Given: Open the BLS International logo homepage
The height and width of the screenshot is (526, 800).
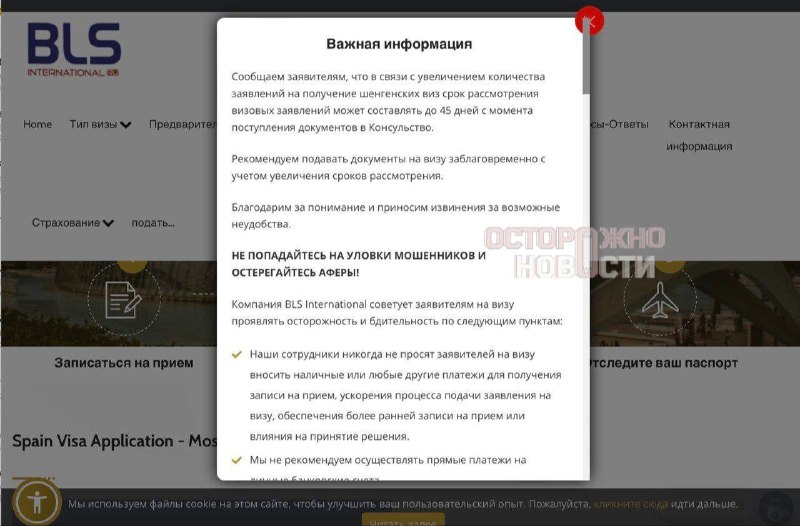Looking at the screenshot, I should click(x=74, y=49).
